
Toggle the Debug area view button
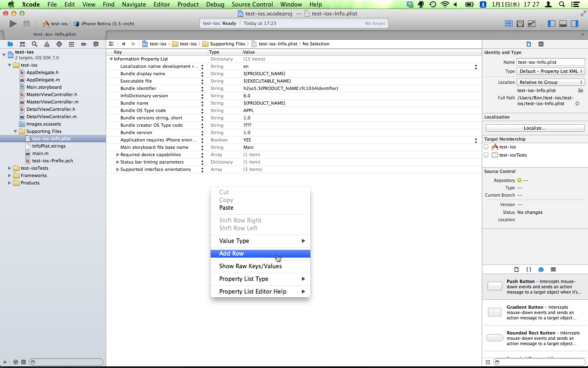[x=563, y=24]
